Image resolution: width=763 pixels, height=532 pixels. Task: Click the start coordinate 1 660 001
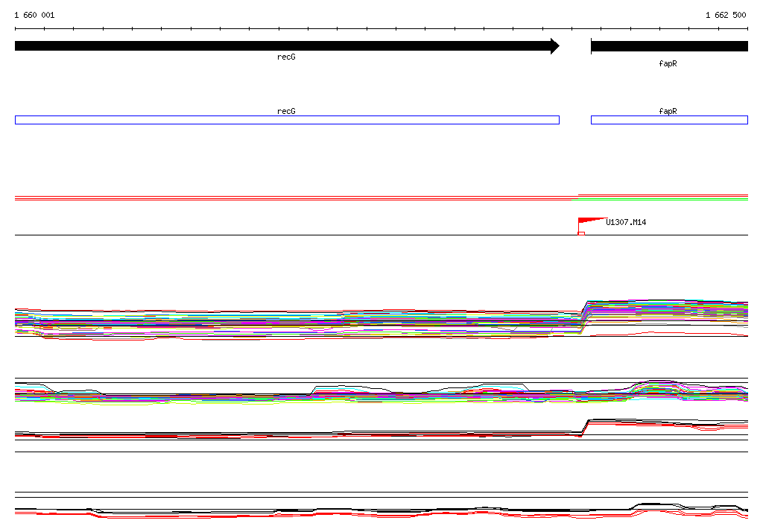[x=34, y=15]
